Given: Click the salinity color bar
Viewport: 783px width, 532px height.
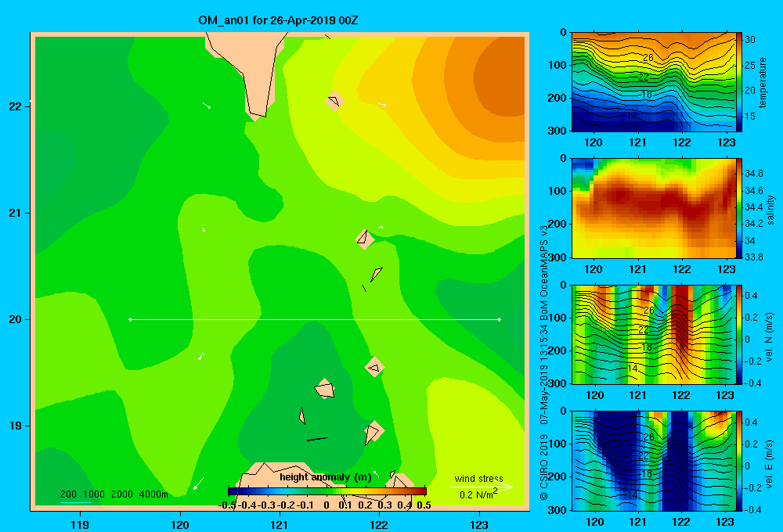Looking at the screenshot, I should pyautogui.click(x=739, y=209).
